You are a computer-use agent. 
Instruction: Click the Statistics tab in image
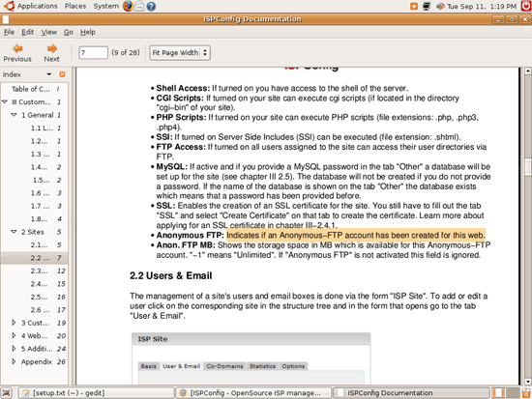click(x=262, y=366)
